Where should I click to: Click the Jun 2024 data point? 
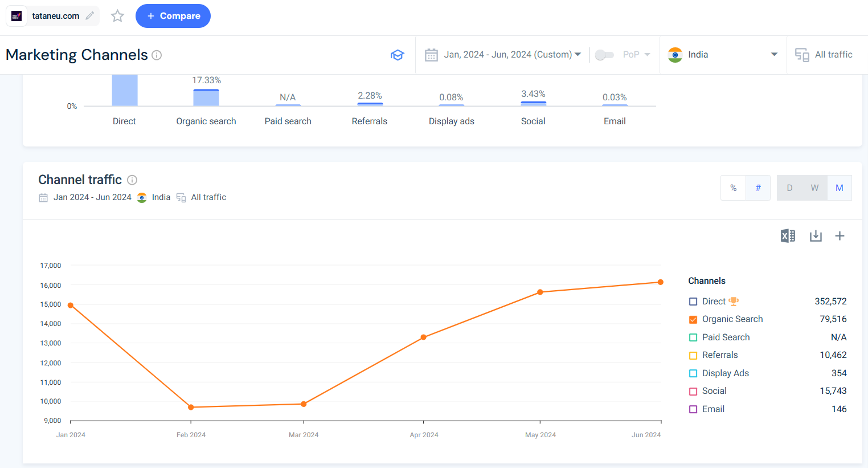[661, 282]
